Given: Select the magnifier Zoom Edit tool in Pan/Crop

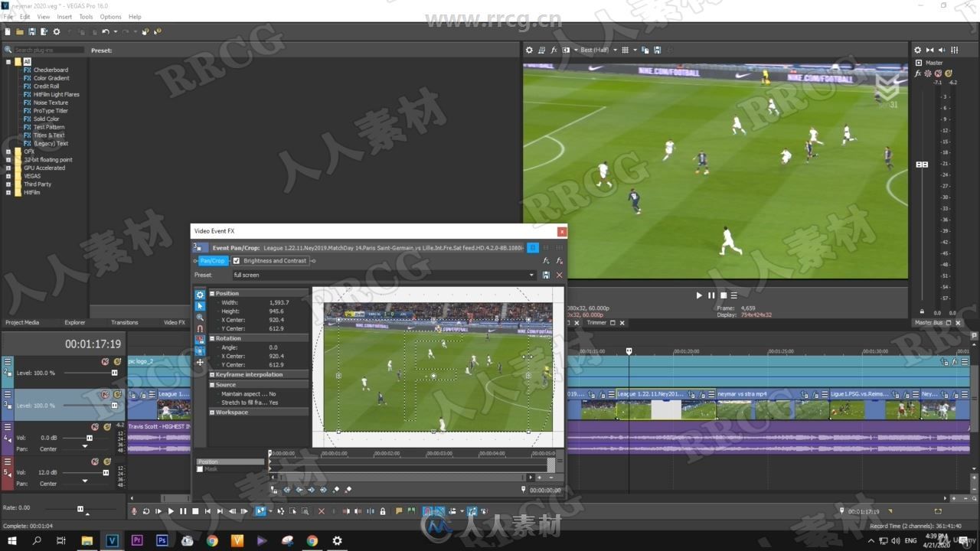Looking at the screenshot, I should (x=200, y=317).
